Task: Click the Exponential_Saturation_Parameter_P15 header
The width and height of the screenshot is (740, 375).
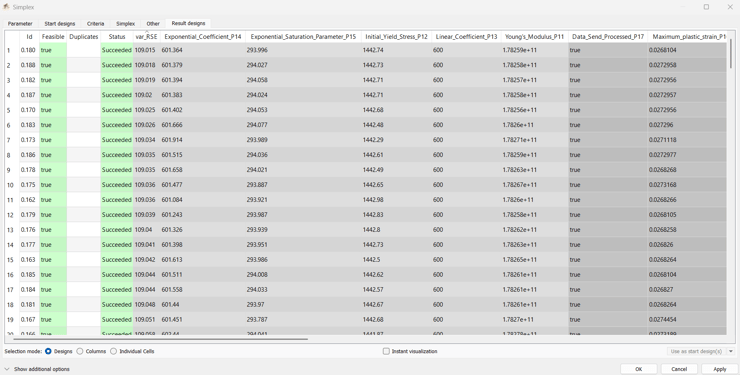Action: (303, 37)
